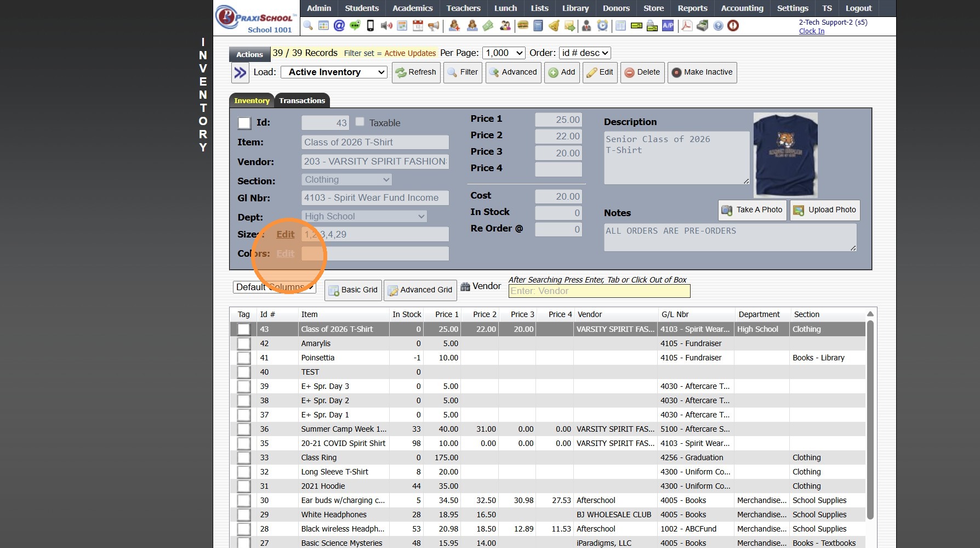Click the alarm clock icon
Screen dimensions: 980x548
tap(602, 25)
